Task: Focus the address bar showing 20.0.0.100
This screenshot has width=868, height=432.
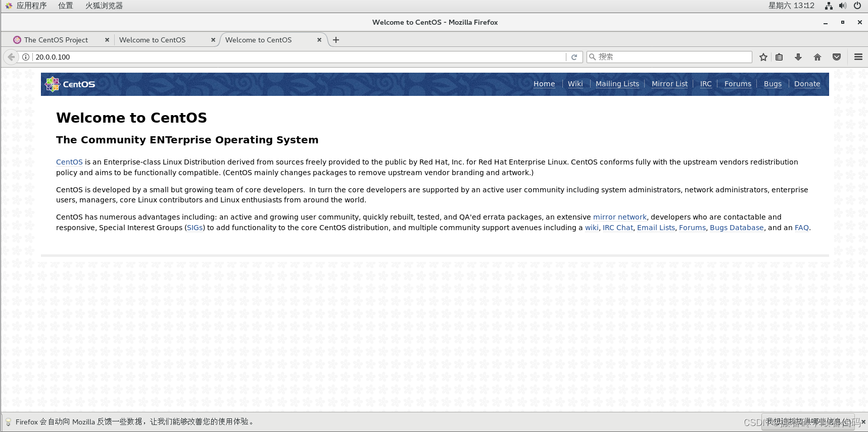Action: [x=299, y=57]
